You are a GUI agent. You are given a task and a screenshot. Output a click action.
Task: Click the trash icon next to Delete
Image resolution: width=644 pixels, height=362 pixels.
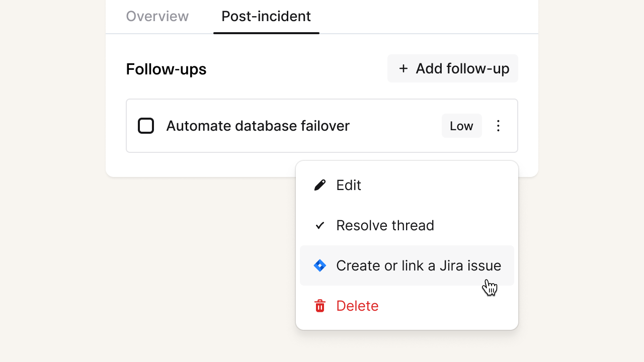[x=319, y=306]
